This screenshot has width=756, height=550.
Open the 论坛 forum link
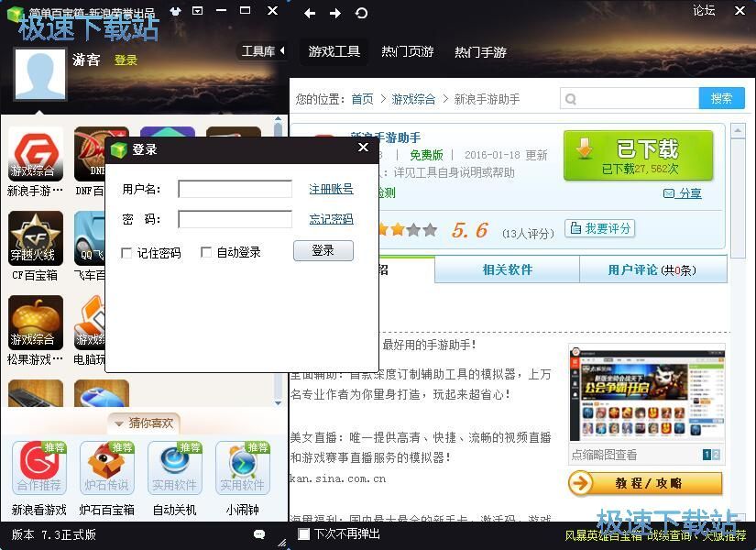point(704,10)
